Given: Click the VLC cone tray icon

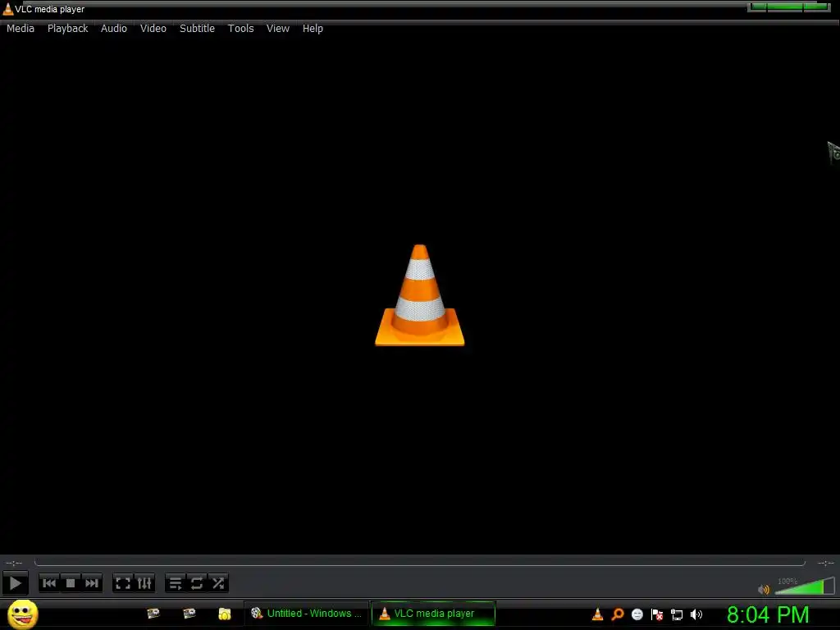Looking at the screenshot, I should [597, 614].
